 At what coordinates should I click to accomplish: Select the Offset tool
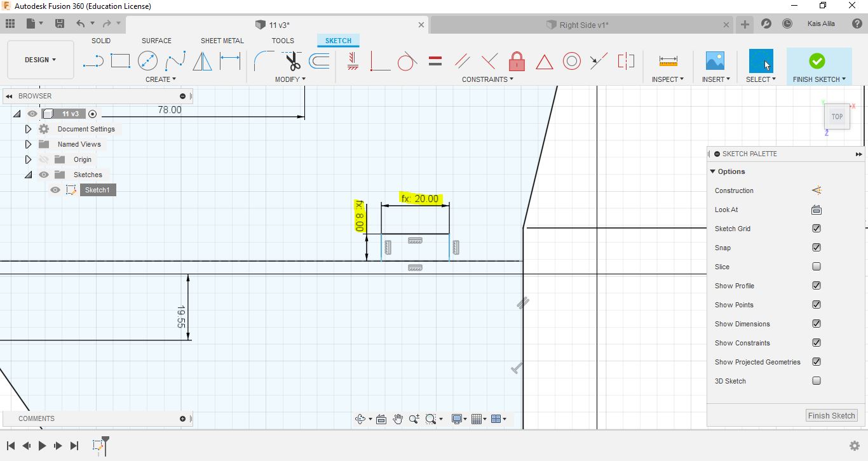click(x=319, y=61)
